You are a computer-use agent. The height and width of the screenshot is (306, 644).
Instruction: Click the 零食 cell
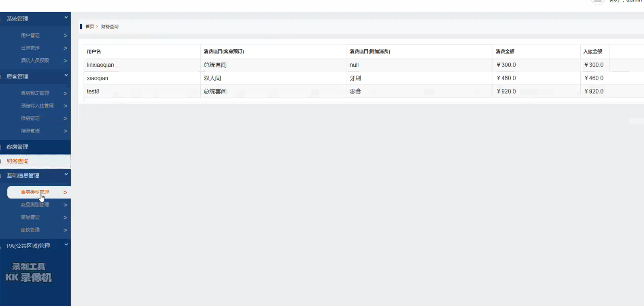(355, 91)
